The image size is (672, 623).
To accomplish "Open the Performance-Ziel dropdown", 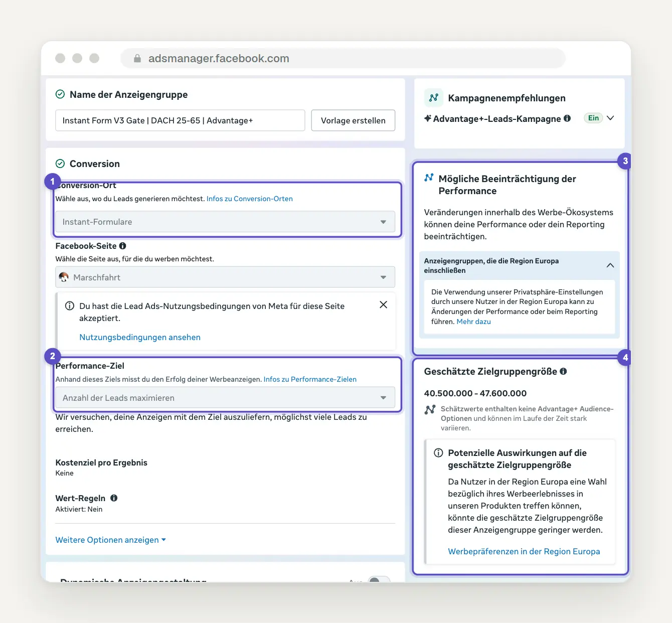I will 225,398.
